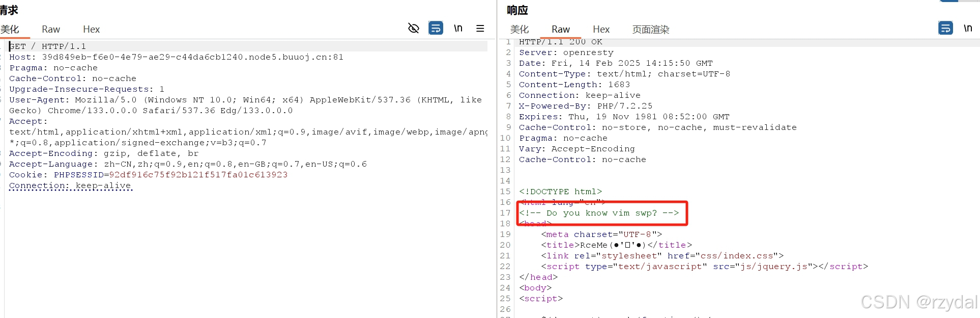The width and height of the screenshot is (980, 318).
Task: Open response Hex tab
Action: tap(601, 29)
